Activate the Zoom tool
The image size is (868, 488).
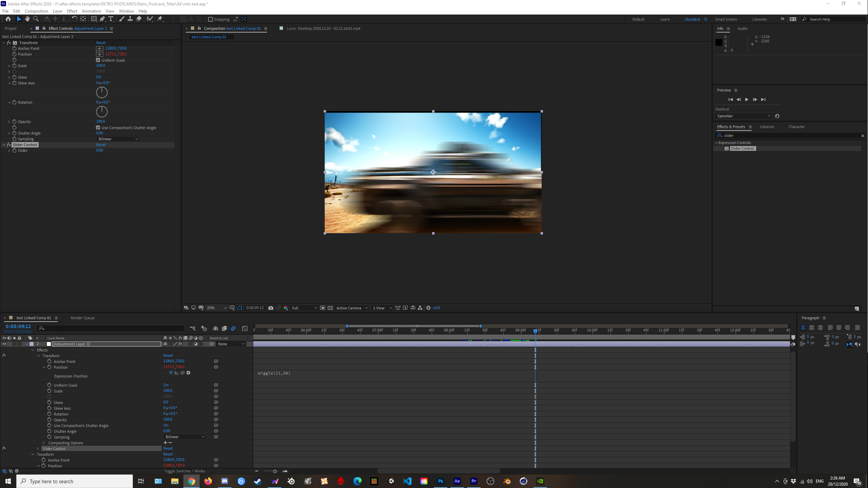36,19
